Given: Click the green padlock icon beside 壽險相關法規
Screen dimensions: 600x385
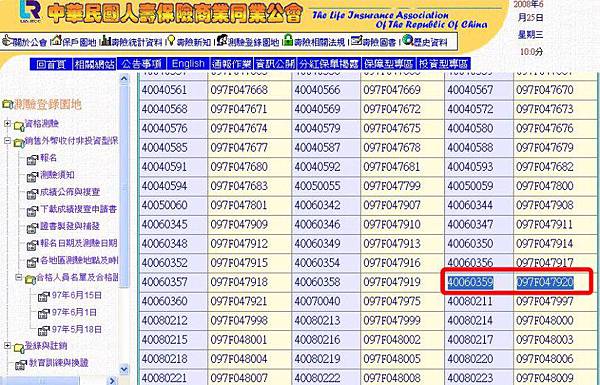Looking at the screenshot, I should (x=288, y=40).
